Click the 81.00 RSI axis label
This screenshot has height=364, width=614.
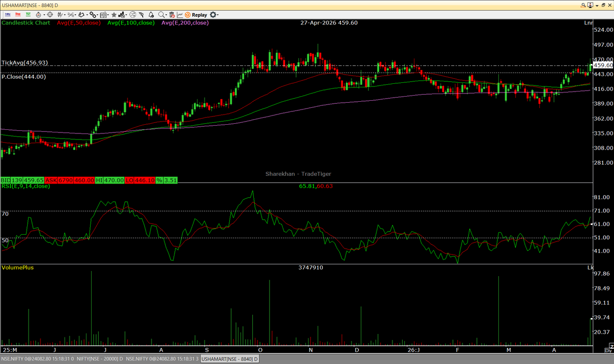pyautogui.click(x=602, y=197)
